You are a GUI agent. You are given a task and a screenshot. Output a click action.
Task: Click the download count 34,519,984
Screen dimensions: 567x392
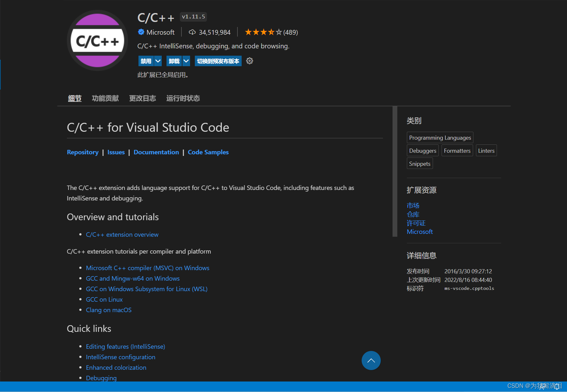215,32
